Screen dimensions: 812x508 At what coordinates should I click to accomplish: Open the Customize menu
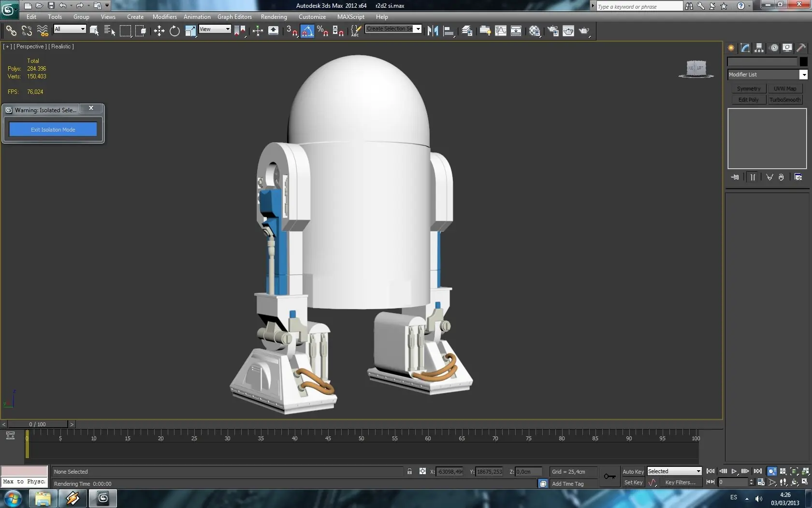(x=312, y=17)
